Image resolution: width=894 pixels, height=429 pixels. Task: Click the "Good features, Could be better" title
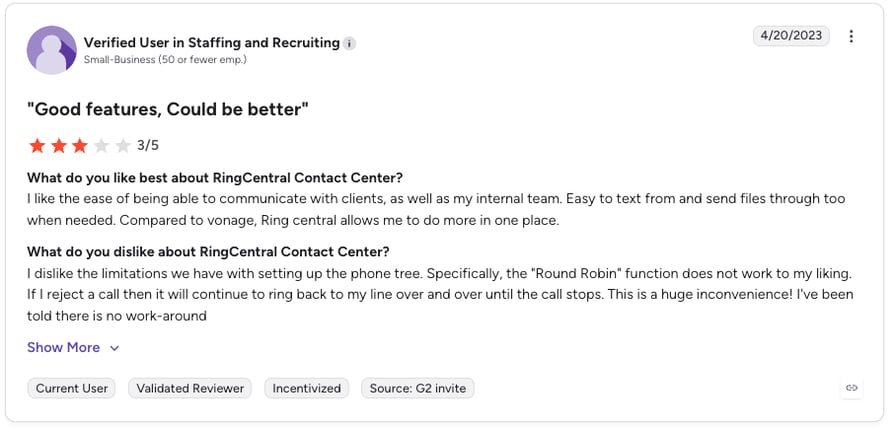168,109
